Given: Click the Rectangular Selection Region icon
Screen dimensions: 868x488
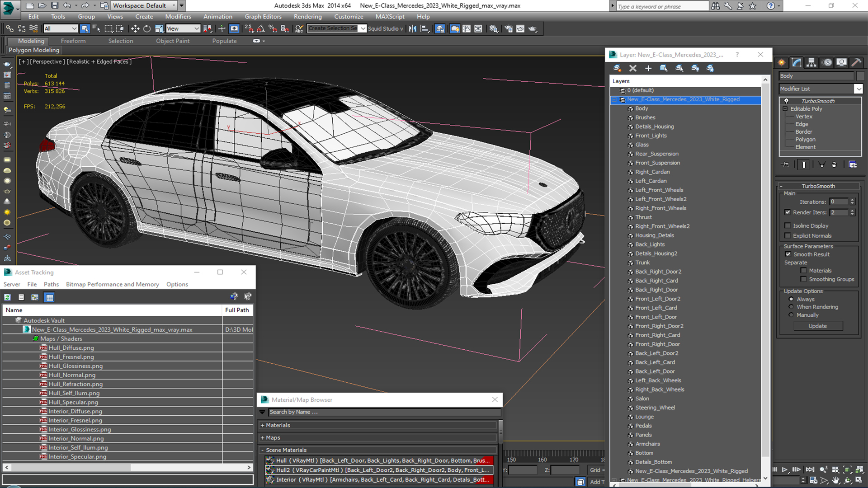Looking at the screenshot, I should coord(108,28).
